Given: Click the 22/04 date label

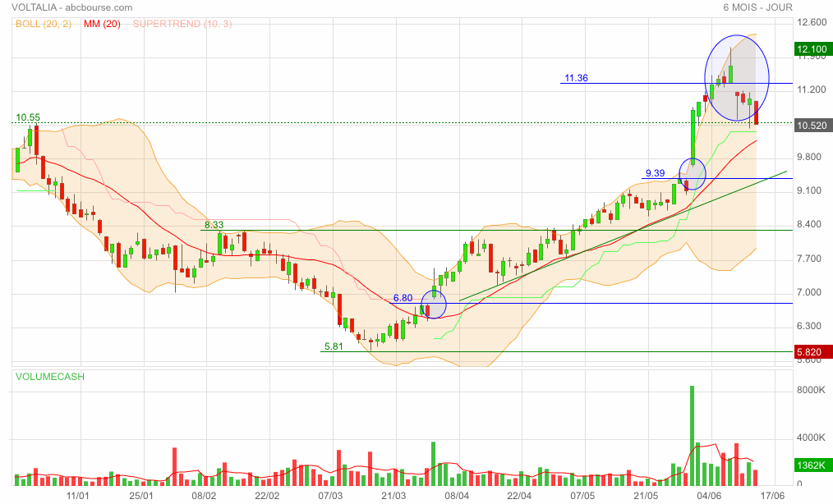Looking at the screenshot, I should click(519, 496).
